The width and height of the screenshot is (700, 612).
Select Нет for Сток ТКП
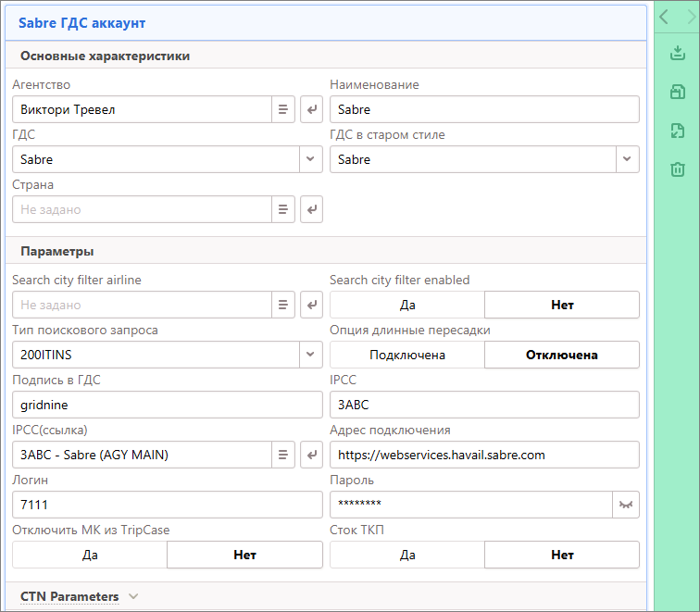click(562, 555)
